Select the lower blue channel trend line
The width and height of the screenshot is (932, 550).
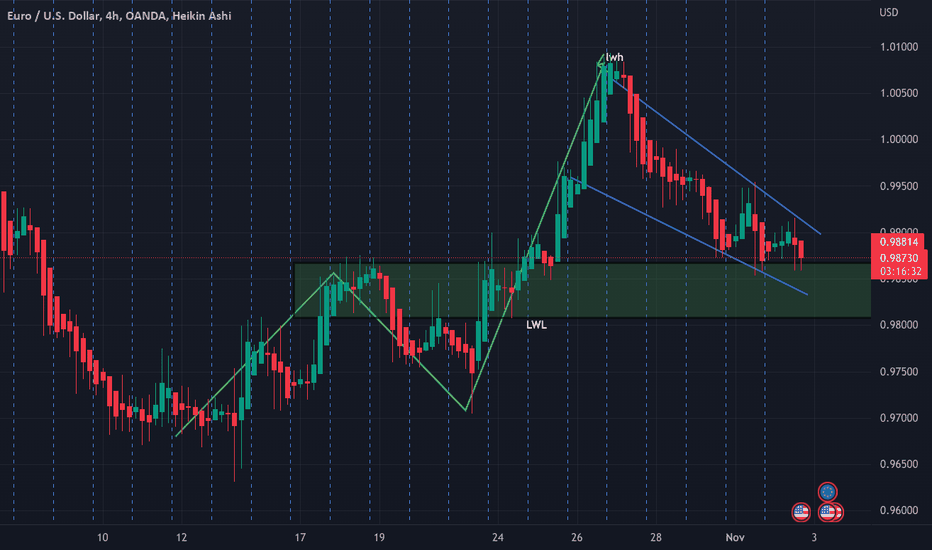tap(689, 236)
